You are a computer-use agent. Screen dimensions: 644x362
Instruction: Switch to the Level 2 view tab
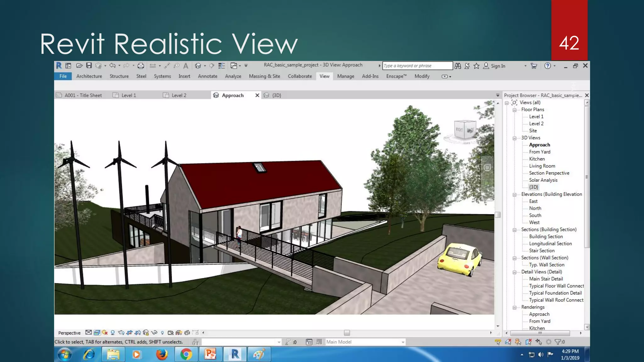[x=179, y=95]
